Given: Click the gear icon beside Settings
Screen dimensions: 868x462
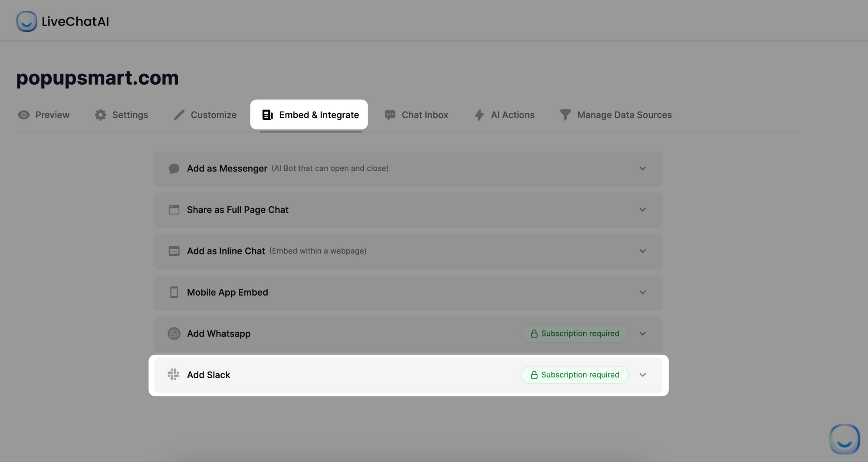Looking at the screenshot, I should (x=101, y=115).
